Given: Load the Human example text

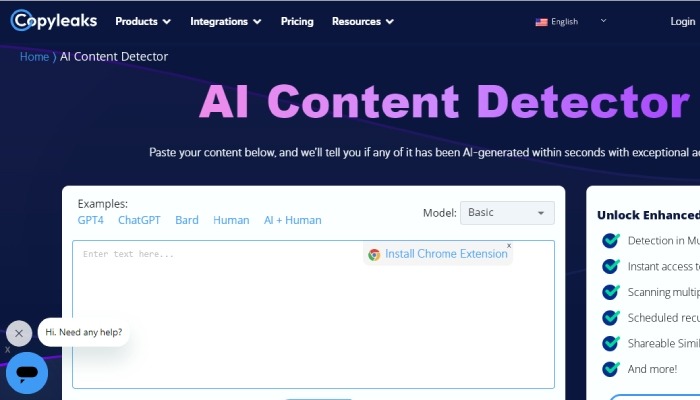Looking at the screenshot, I should point(231,220).
